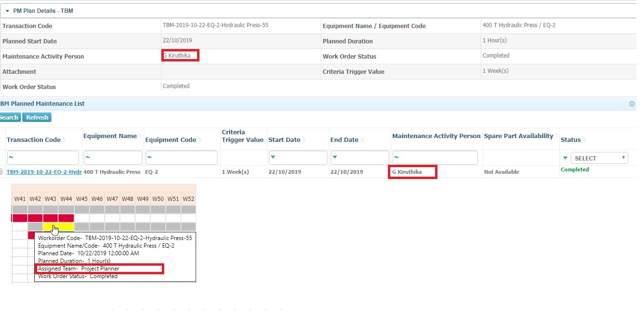The width and height of the screenshot is (644, 330).
Task: Click the ~ operator in Equipment Name filter
Action: [x=88, y=158]
